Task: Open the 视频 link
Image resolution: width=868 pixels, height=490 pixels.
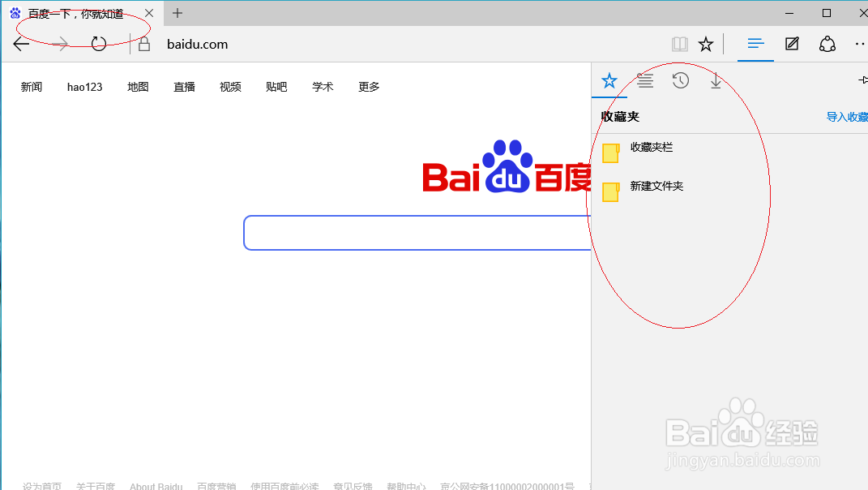Action: tap(230, 87)
